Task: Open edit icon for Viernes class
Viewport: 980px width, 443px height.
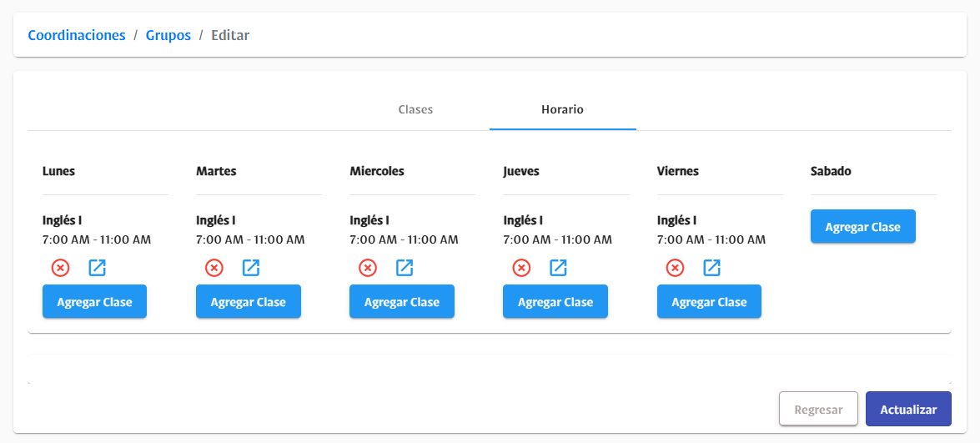Action: (712, 268)
